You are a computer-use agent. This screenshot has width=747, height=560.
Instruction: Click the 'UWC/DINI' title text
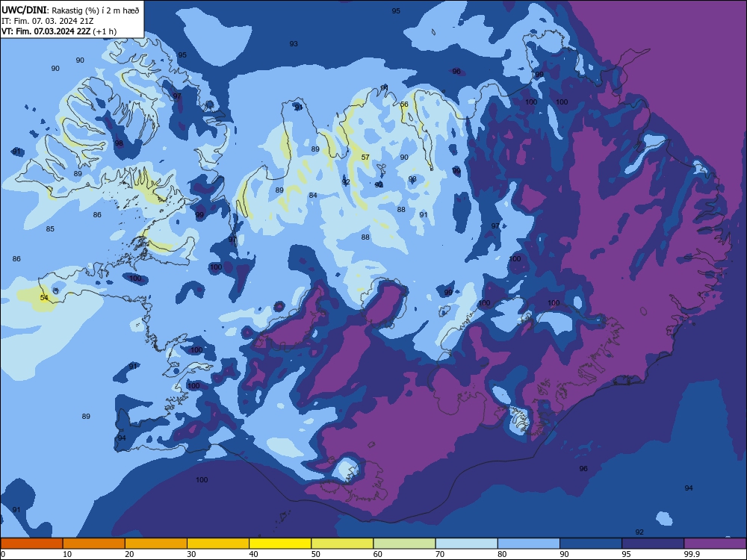[24, 10]
